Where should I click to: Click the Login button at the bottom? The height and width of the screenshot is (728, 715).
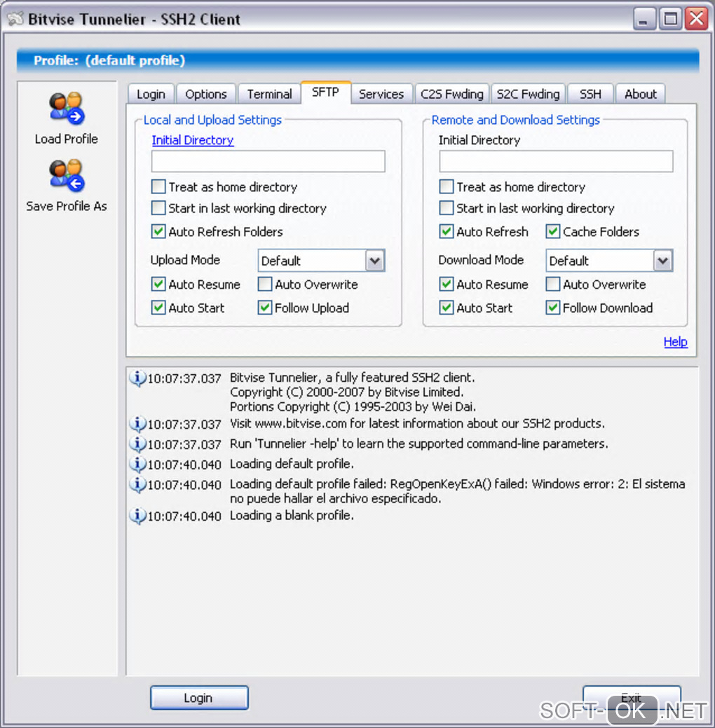(199, 698)
